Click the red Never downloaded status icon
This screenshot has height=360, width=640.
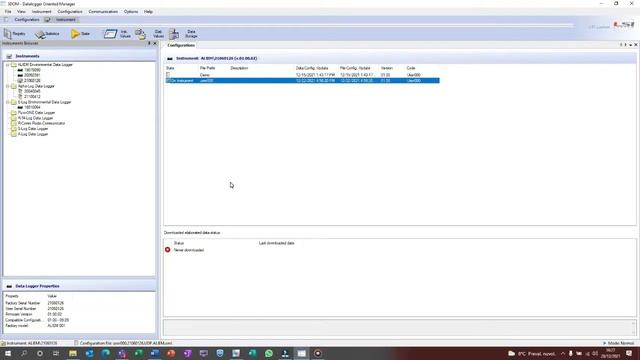pyautogui.click(x=167, y=249)
